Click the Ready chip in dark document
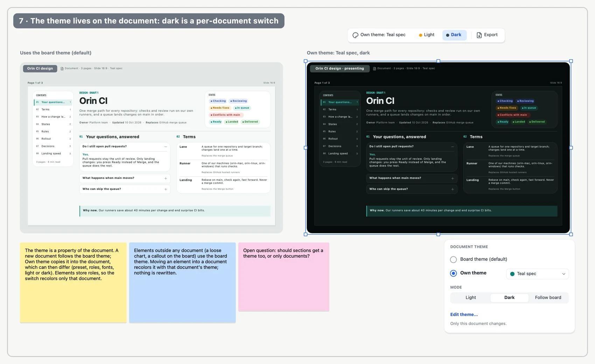 503,122
